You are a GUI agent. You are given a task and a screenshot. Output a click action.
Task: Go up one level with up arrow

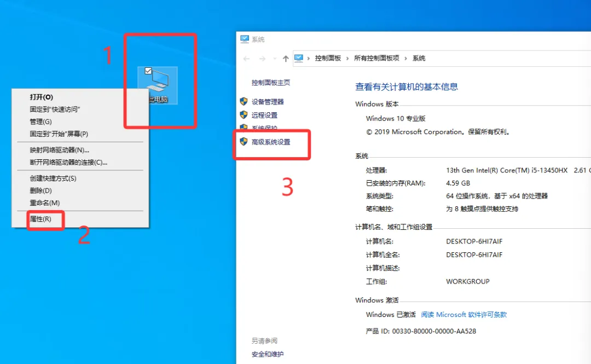tap(286, 59)
